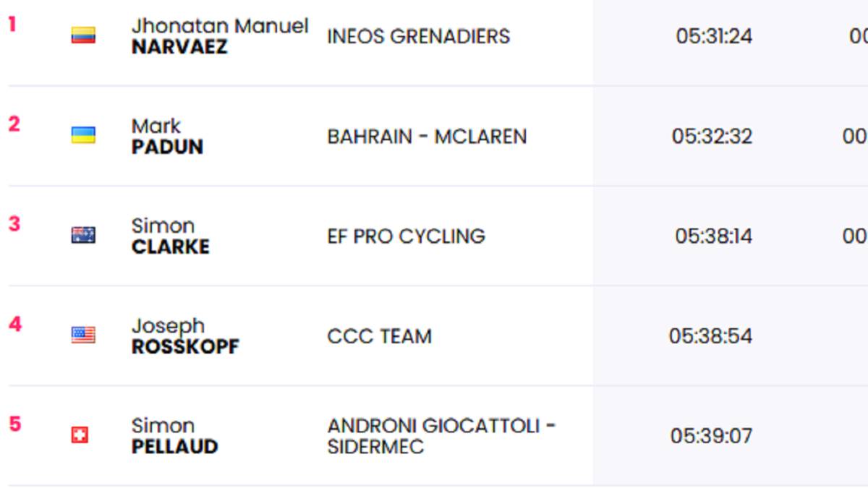Select rider Joseph Rosskopf's name

click(x=185, y=335)
